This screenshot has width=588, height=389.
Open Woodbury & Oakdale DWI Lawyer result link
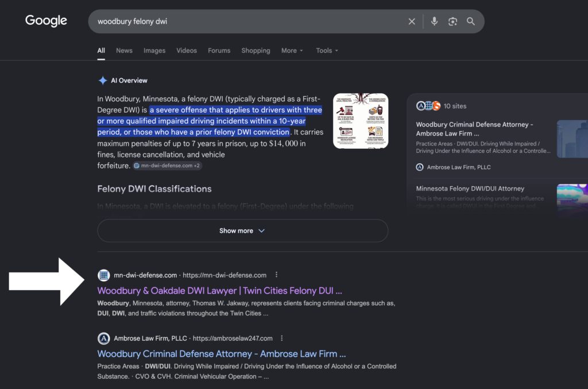click(x=219, y=291)
